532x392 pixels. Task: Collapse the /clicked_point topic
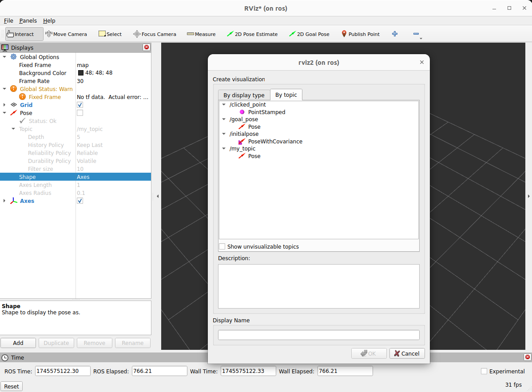pyautogui.click(x=224, y=104)
